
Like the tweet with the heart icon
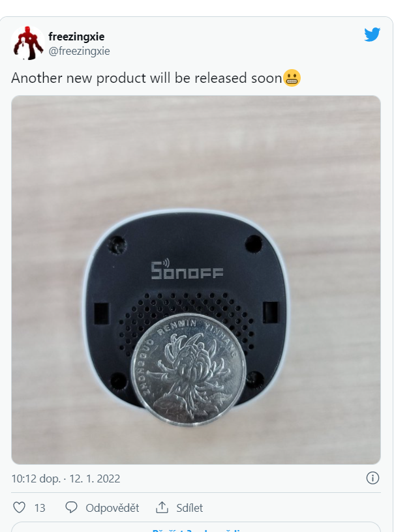pos(19,508)
